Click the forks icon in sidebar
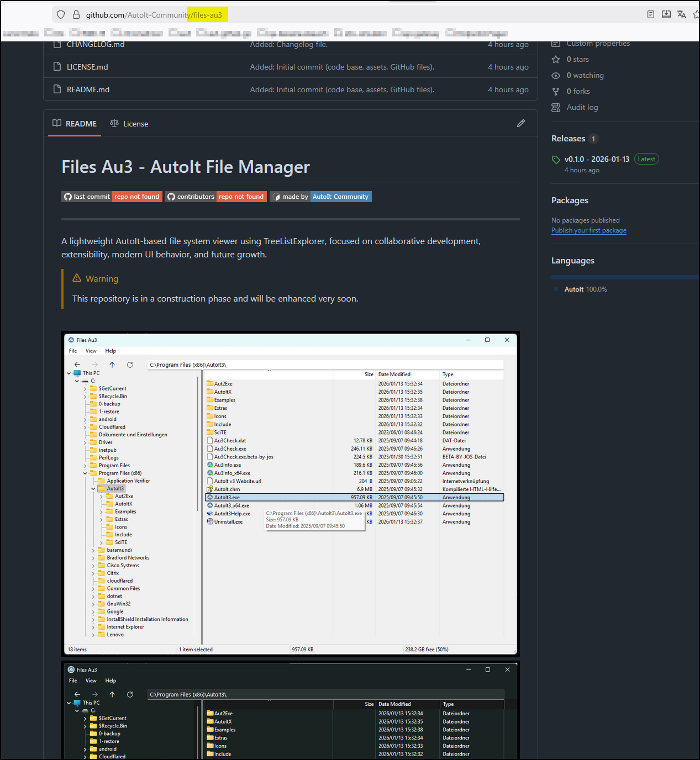The height and width of the screenshot is (760, 700). 556,91
